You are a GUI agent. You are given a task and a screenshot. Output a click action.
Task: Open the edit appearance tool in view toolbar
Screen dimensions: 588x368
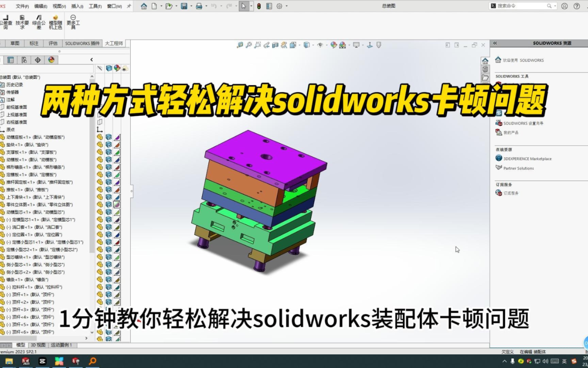[x=334, y=45]
